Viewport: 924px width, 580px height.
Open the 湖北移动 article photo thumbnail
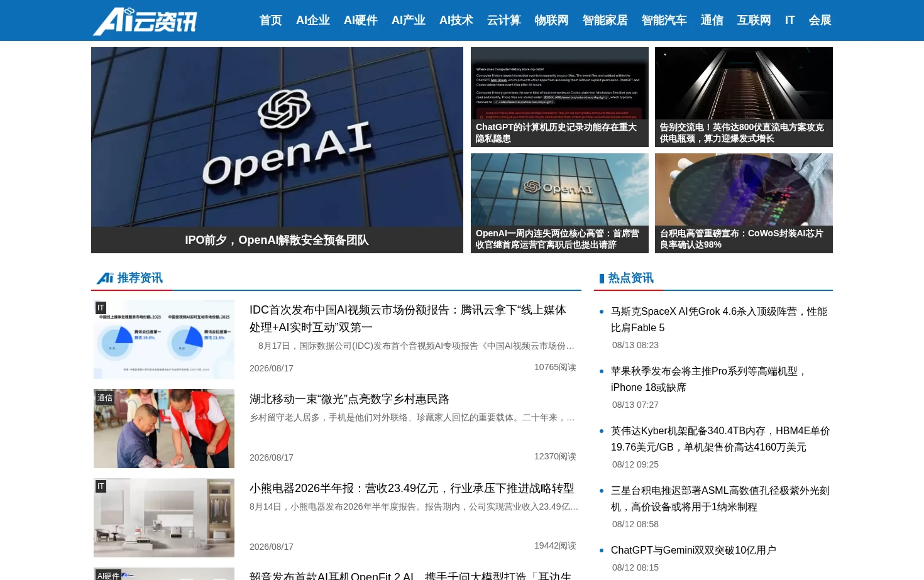(164, 429)
